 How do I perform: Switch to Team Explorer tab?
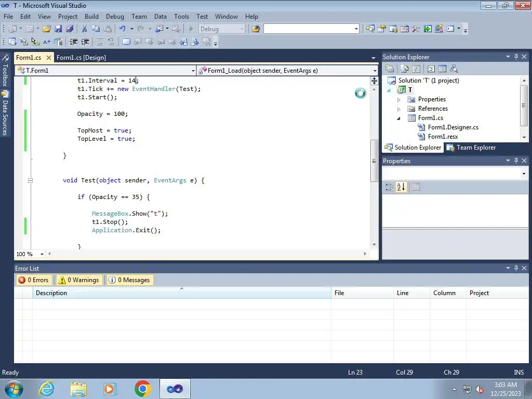click(471, 148)
